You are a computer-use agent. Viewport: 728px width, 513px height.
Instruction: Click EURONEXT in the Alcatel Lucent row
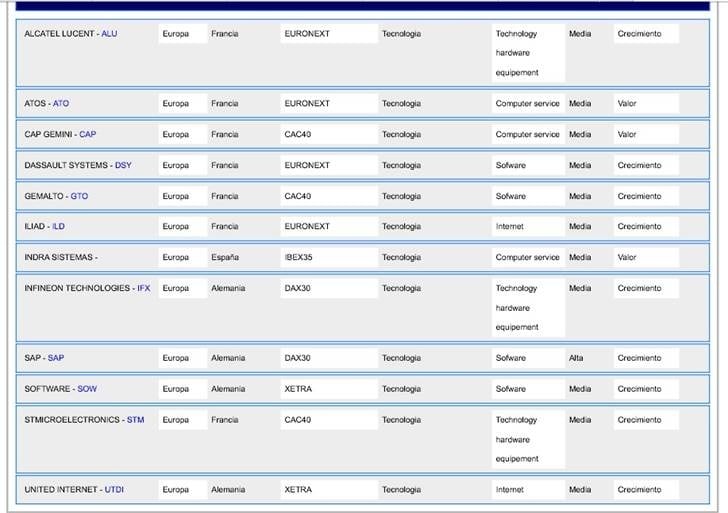pos(307,34)
